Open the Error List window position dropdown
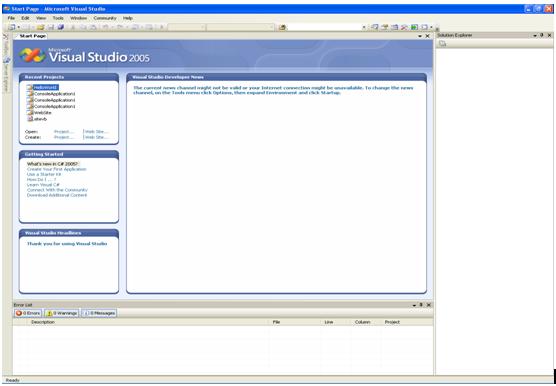This screenshot has height=386, width=556. (x=415, y=305)
